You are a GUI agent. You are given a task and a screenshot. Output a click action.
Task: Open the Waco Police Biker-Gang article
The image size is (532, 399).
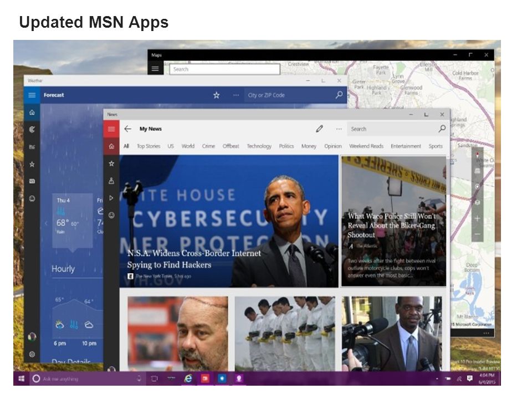click(x=393, y=221)
